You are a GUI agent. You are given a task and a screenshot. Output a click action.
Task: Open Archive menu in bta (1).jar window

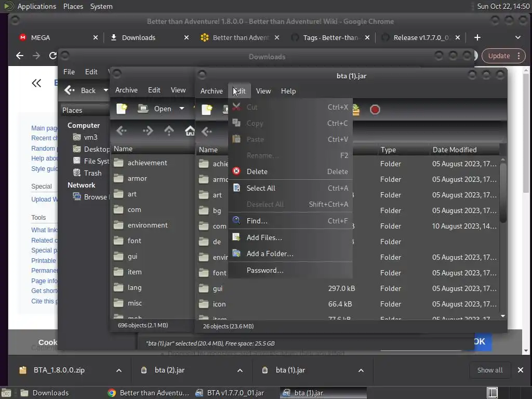[211, 91]
